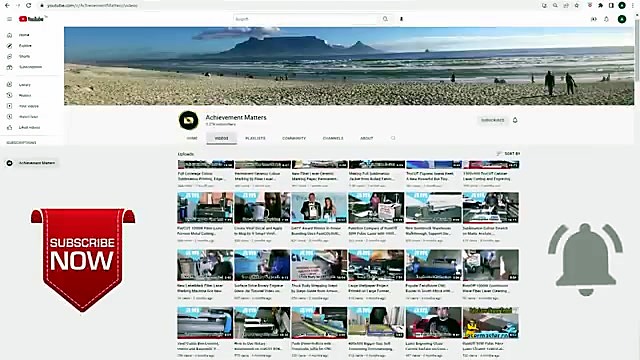
Task: Start voice search with the microphone icon
Action: (401, 19)
